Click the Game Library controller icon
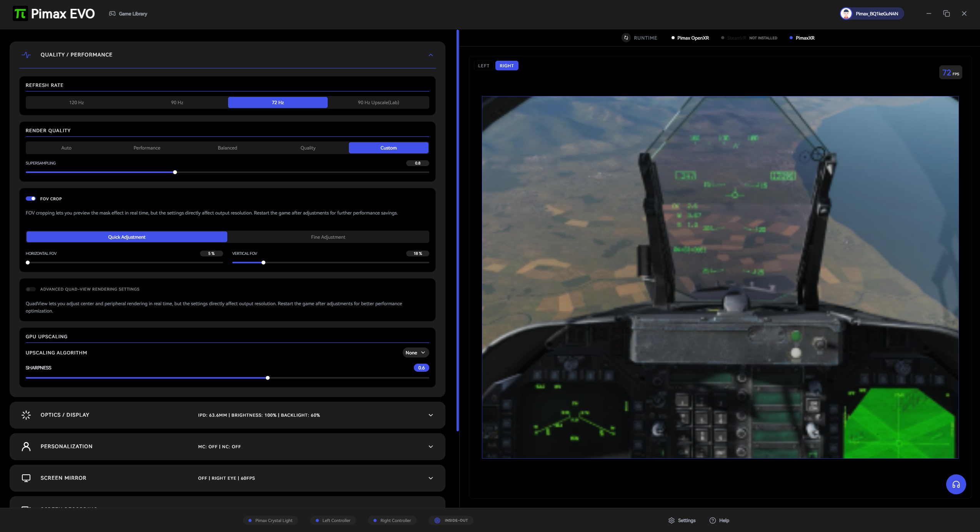Image resolution: width=980 pixels, height=532 pixels. click(x=112, y=14)
